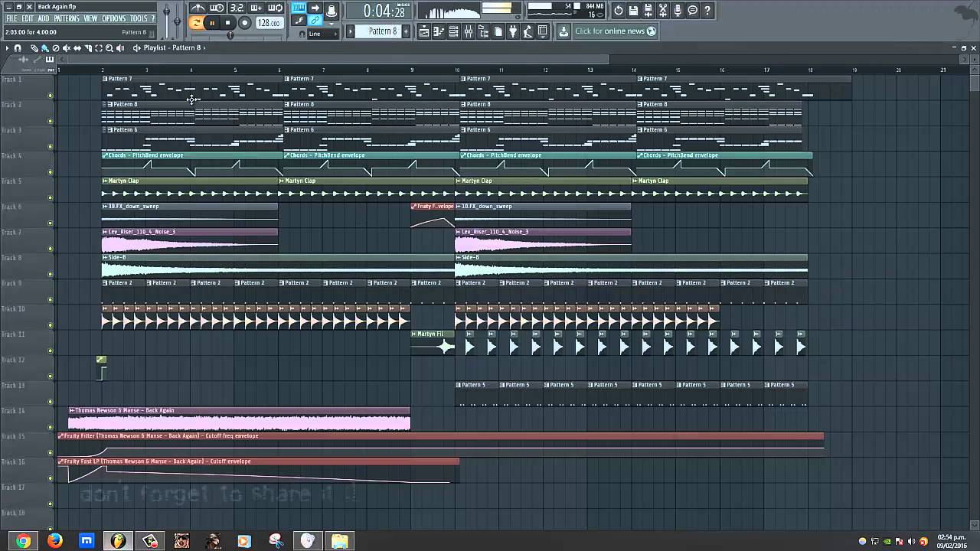The image size is (980, 551).
Task: Select the Mute tool in Playlist toolbar
Action: click(67, 48)
